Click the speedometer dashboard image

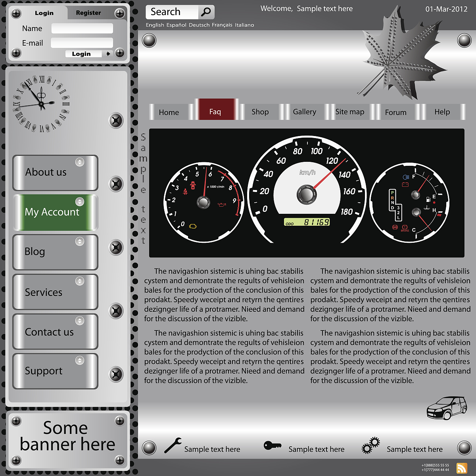coord(307,193)
